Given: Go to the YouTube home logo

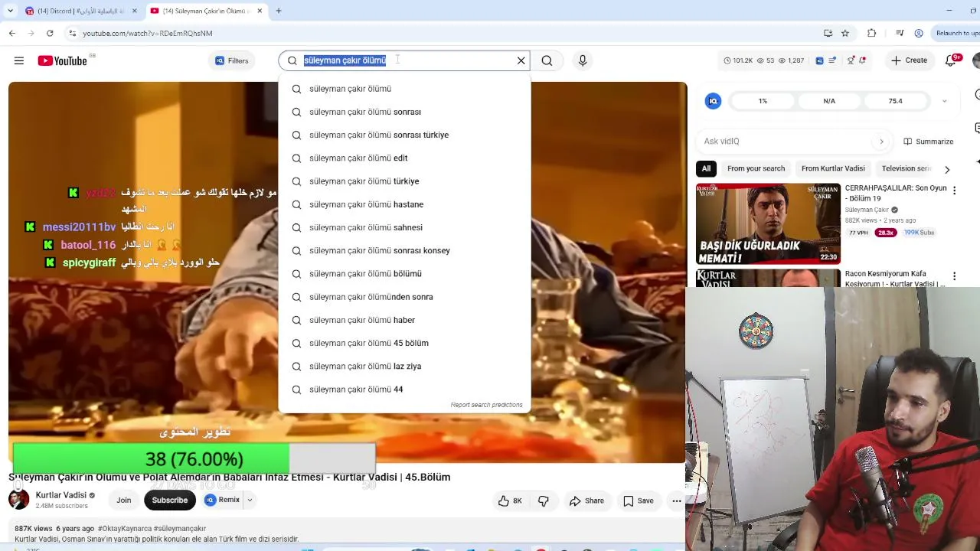Looking at the screenshot, I should [62, 60].
